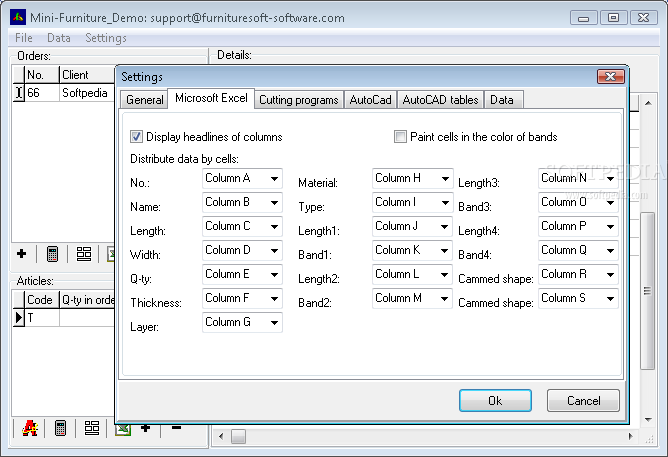Click the scroll left arrow in Details pane
Image resolution: width=668 pixels, height=457 pixels.
coord(221,436)
